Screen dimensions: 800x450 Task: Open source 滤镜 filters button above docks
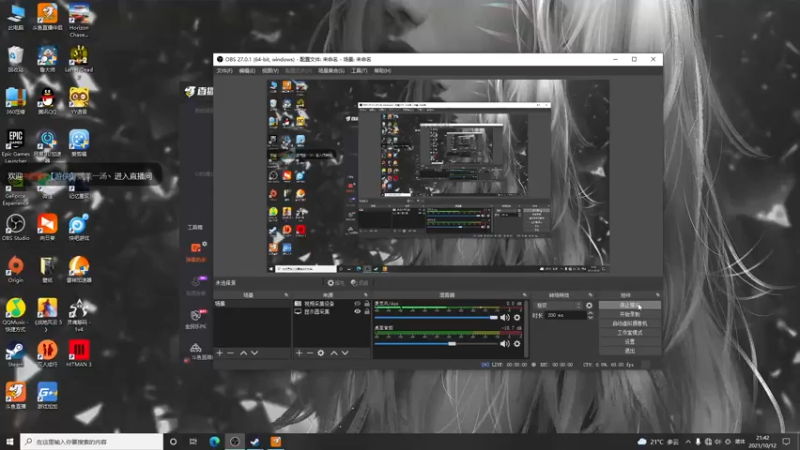[360, 283]
